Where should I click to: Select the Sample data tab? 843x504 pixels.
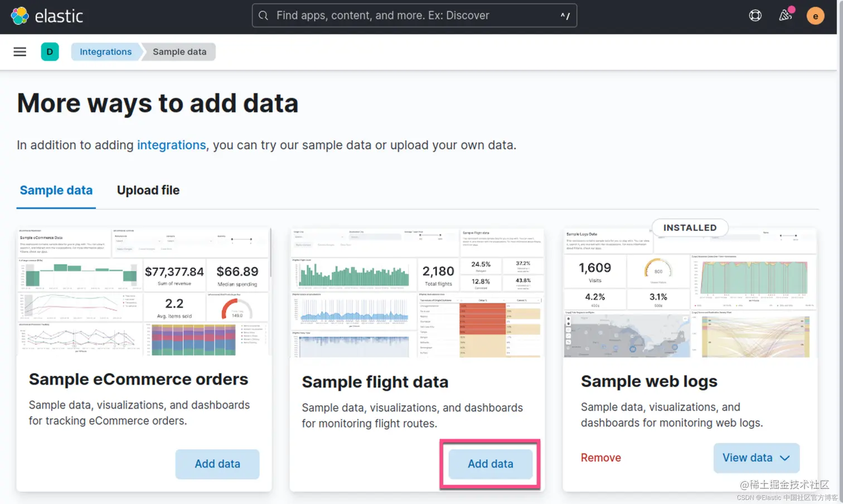coord(56,190)
